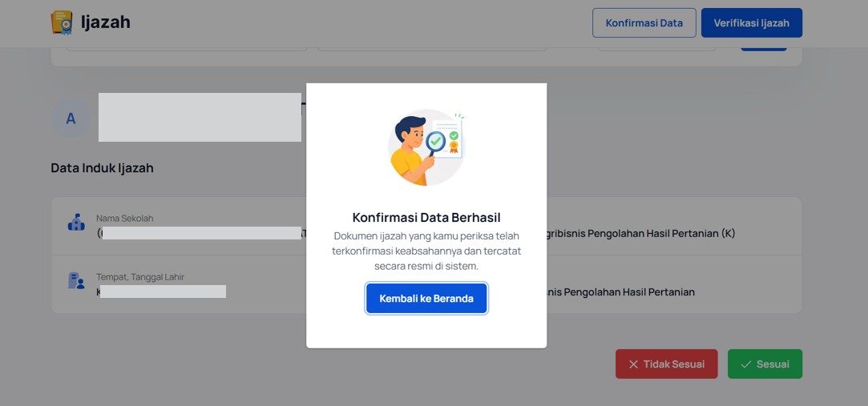Click Kembali ke Beranda button
Screen dimensions: 868x406
(x=426, y=299)
